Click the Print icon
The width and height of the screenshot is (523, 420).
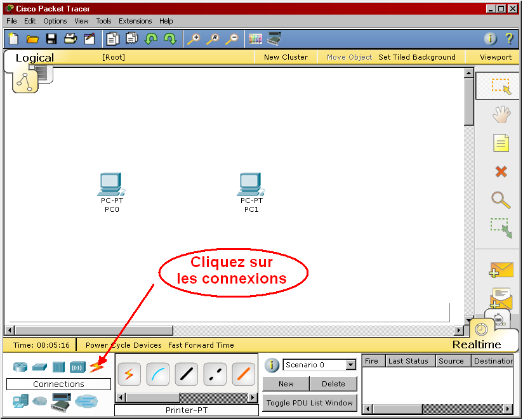click(x=70, y=39)
